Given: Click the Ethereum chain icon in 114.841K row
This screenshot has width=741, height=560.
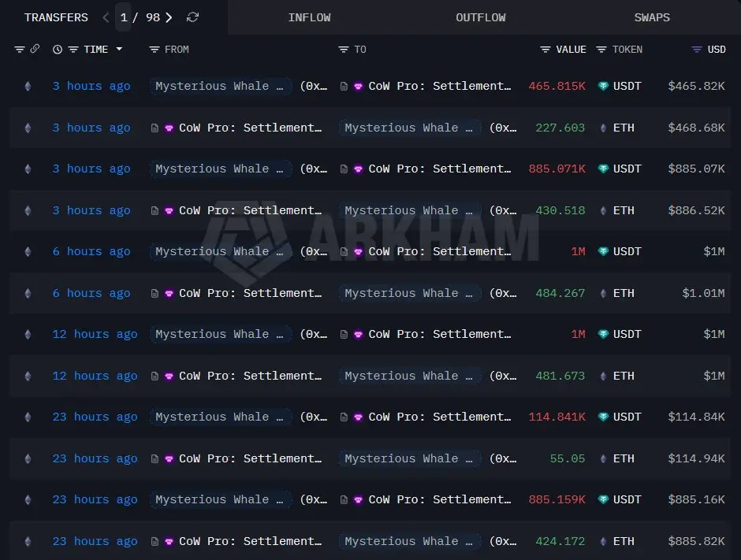Looking at the screenshot, I should (28, 417).
